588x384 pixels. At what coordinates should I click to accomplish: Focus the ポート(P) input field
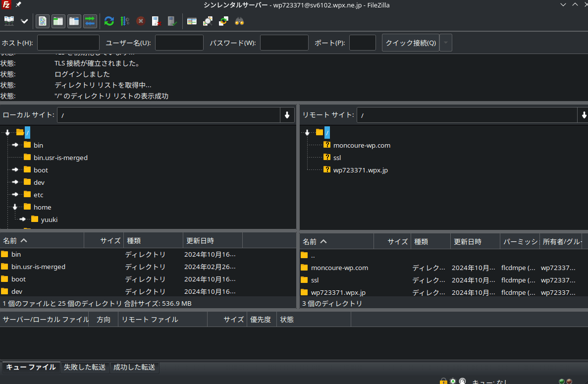pyautogui.click(x=363, y=43)
